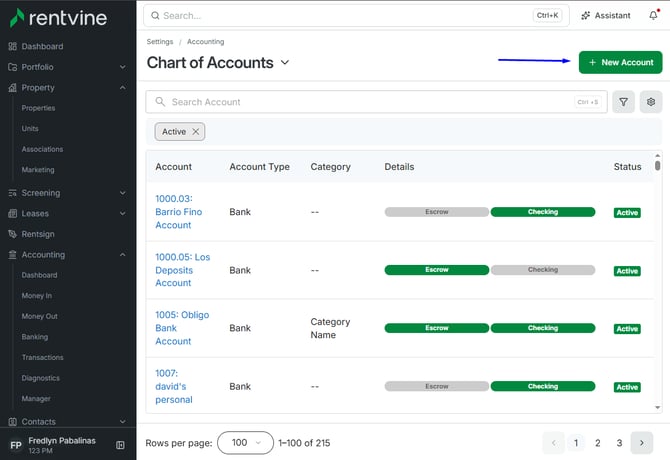Open the filter funnel icon

[x=623, y=102]
